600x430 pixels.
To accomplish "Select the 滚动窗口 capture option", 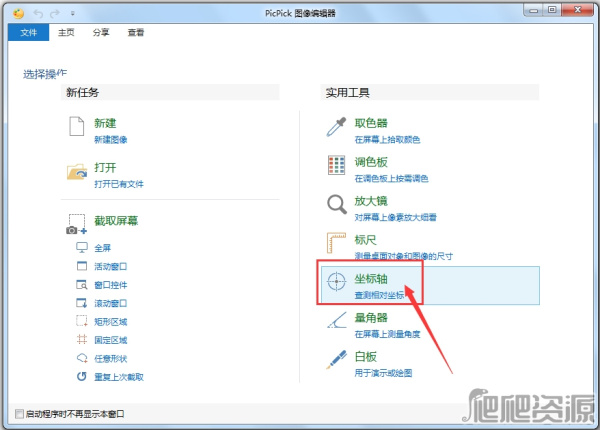I will [x=111, y=303].
